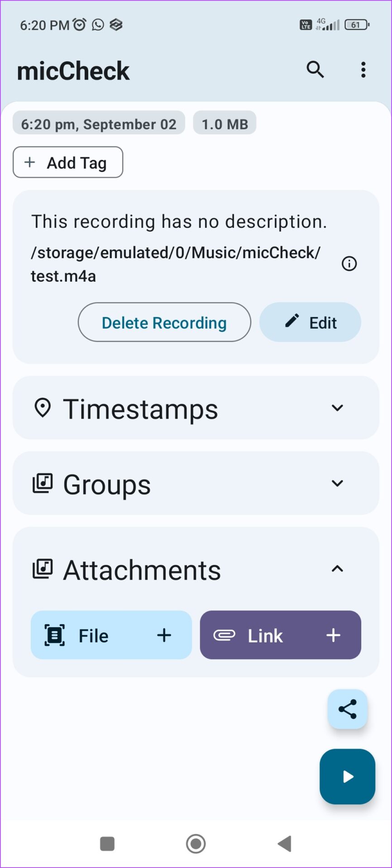Viewport: 392px width, 868px height.
Task: Play the recording
Action: click(348, 777)
